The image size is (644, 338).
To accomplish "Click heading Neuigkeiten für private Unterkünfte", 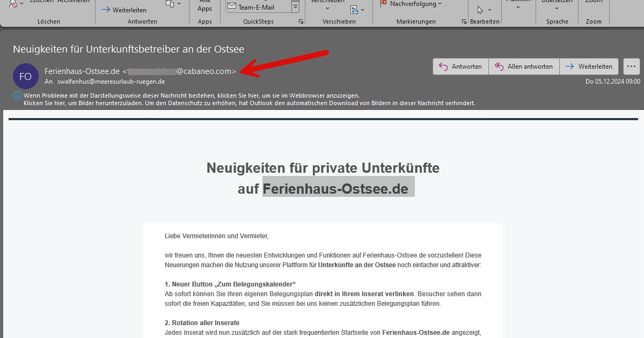I will (x=323, y=168).
